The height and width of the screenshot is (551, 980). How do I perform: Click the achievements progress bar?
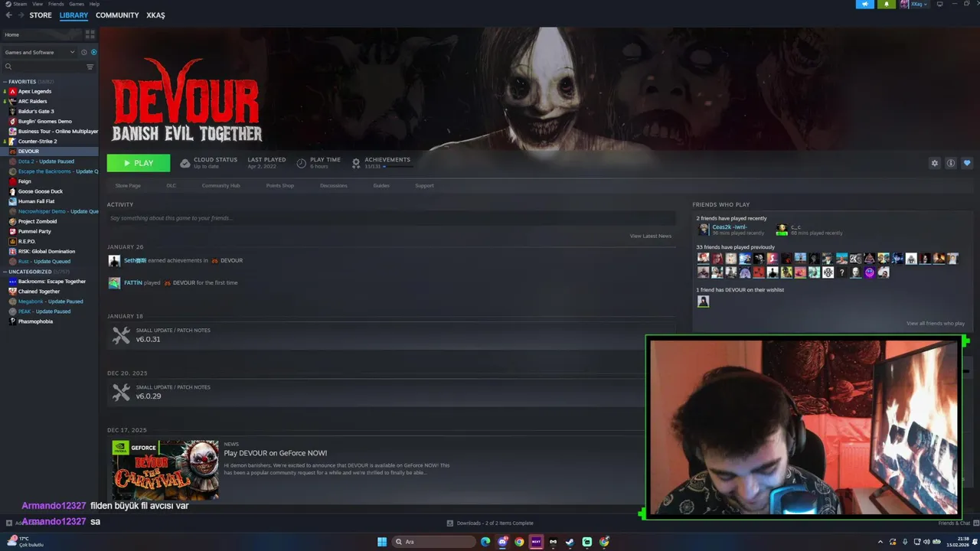point(397,166)
